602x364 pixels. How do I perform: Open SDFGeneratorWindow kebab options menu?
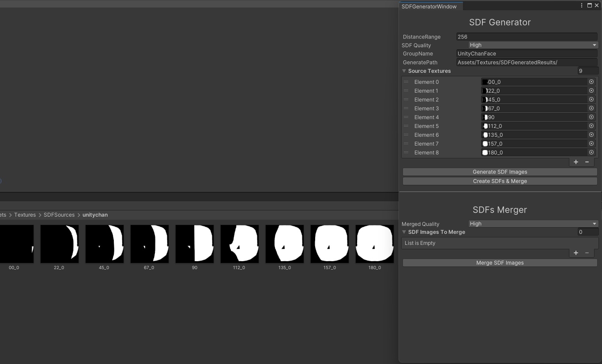pyautogui.click(x=582, y=6)
